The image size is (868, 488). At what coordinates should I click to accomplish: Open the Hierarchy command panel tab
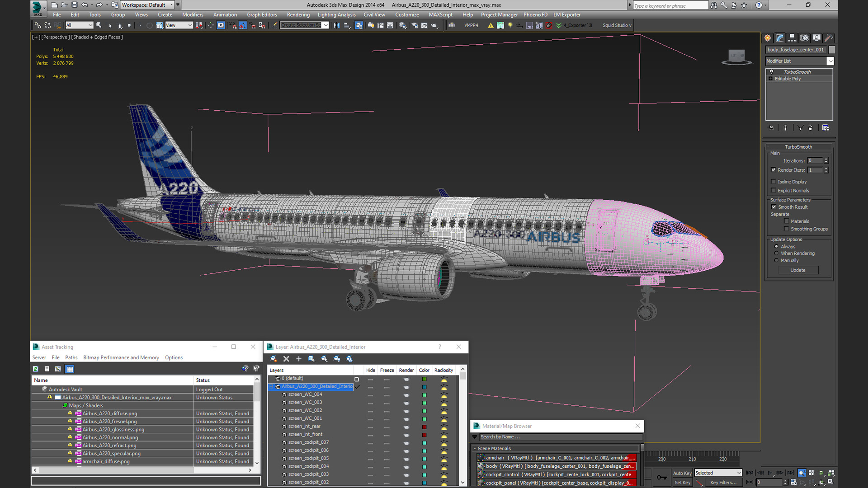click(792, 38)
